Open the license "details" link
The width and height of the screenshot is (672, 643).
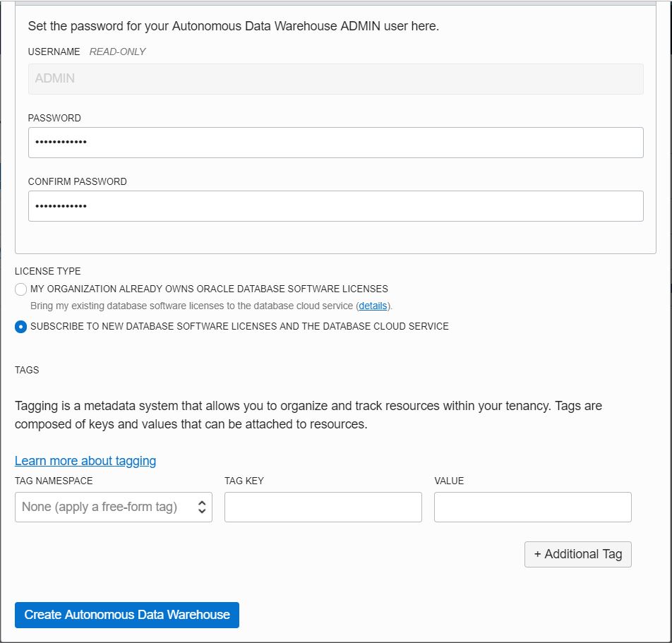click(x=373, y=306)
